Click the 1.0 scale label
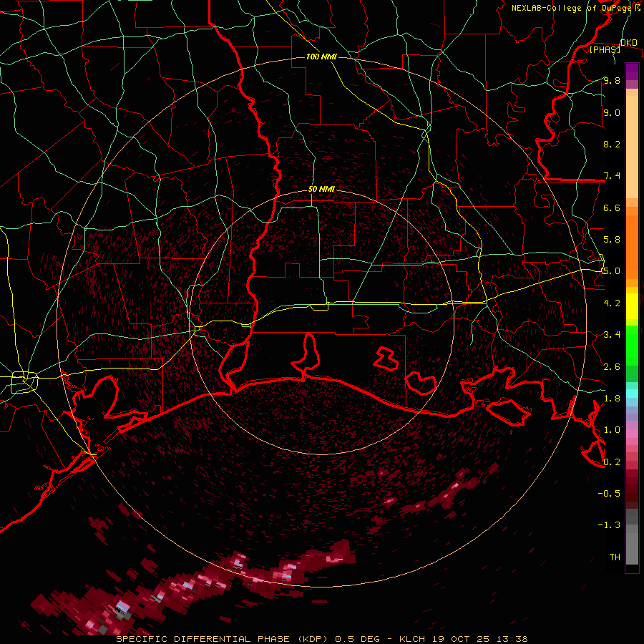This screenshot has height=644, width=644. (x=612, y=430)
